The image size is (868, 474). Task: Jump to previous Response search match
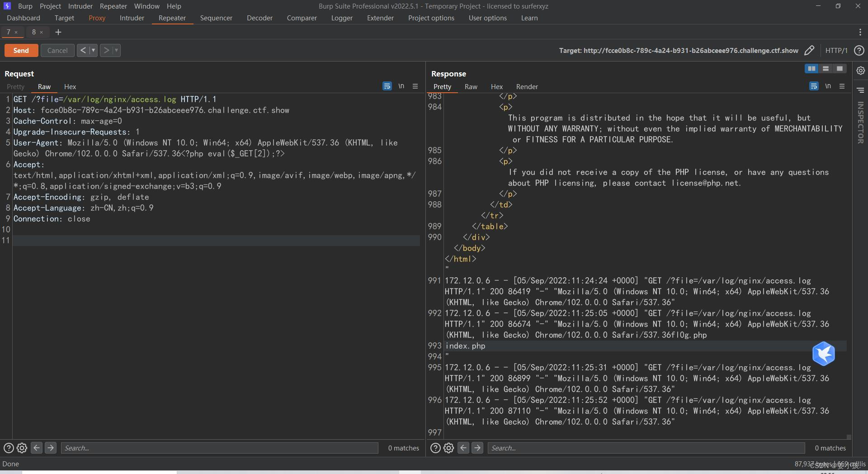463,448
